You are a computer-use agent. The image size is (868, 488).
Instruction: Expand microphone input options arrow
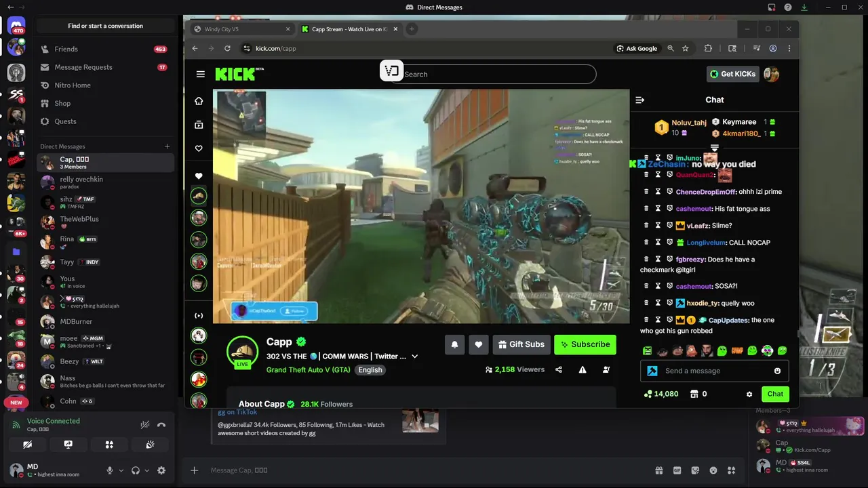click(121, 470)
